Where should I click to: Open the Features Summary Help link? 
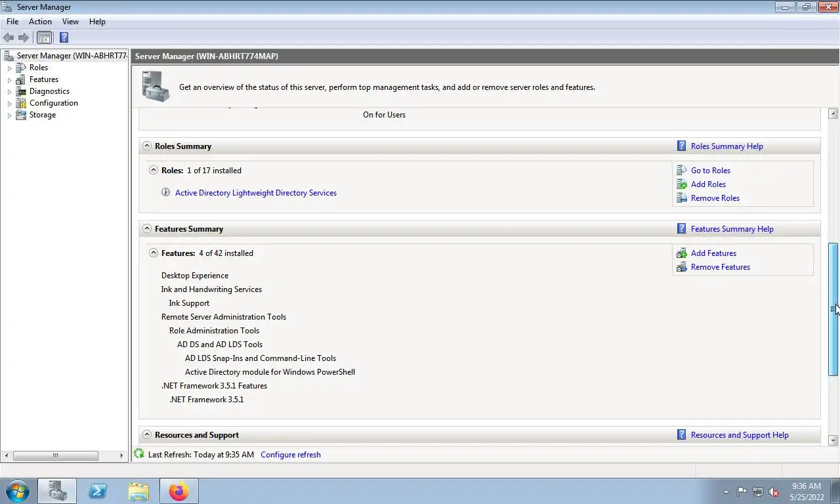click(x=732, y=229)
